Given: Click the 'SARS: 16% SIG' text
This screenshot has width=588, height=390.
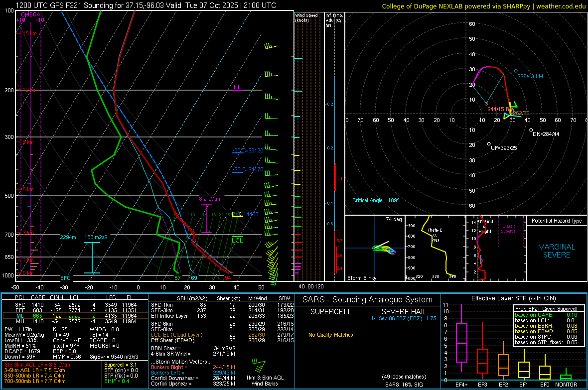Looking at the screenshot, I should click(404, 385).
